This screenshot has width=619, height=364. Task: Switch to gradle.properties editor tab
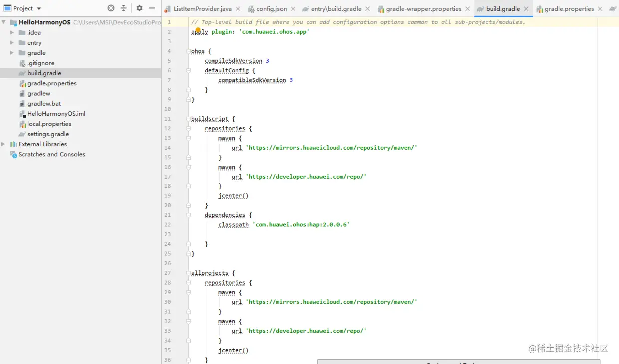tap(569, 9)
